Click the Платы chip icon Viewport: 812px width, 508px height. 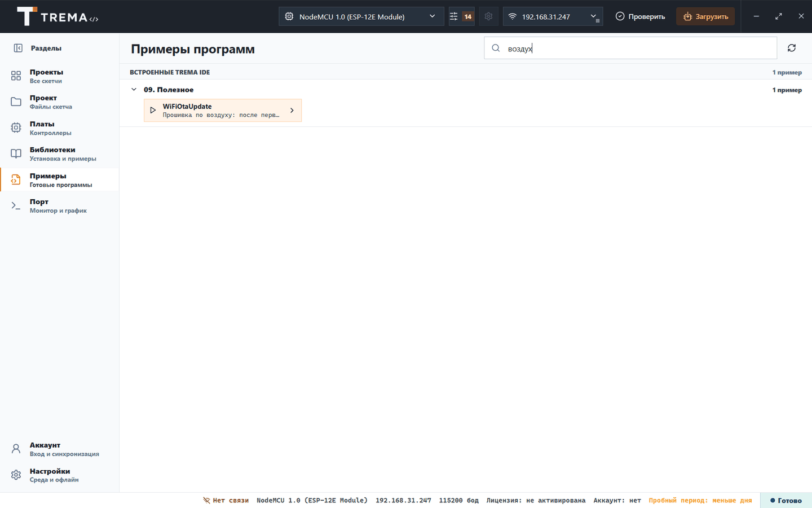point(16,128)
